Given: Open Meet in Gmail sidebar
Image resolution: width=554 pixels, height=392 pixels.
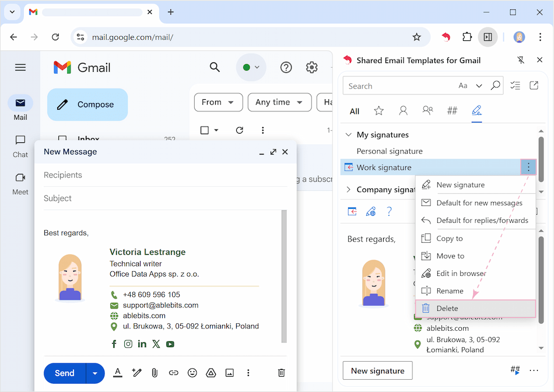Looking at the screenshot, I should point(20,183).
